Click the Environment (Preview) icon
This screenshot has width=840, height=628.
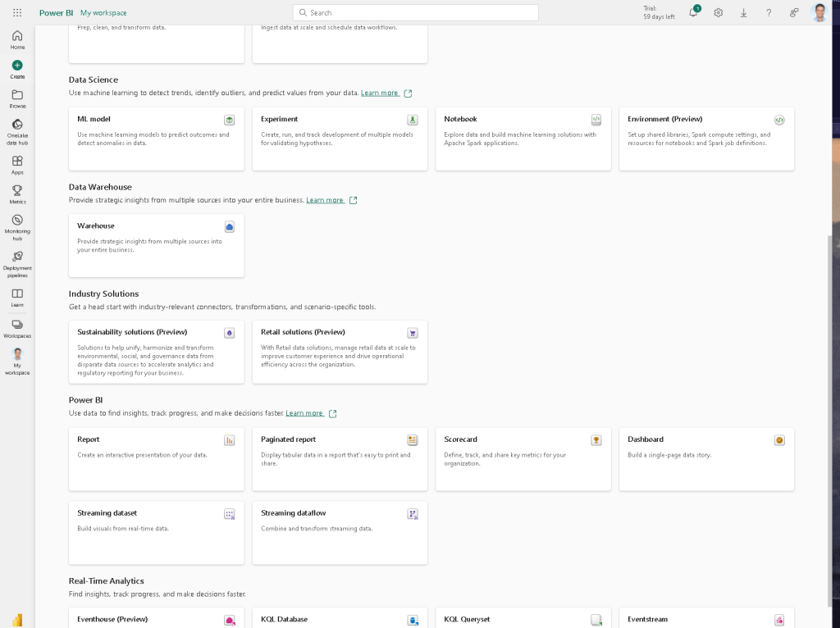coord(779,120)
